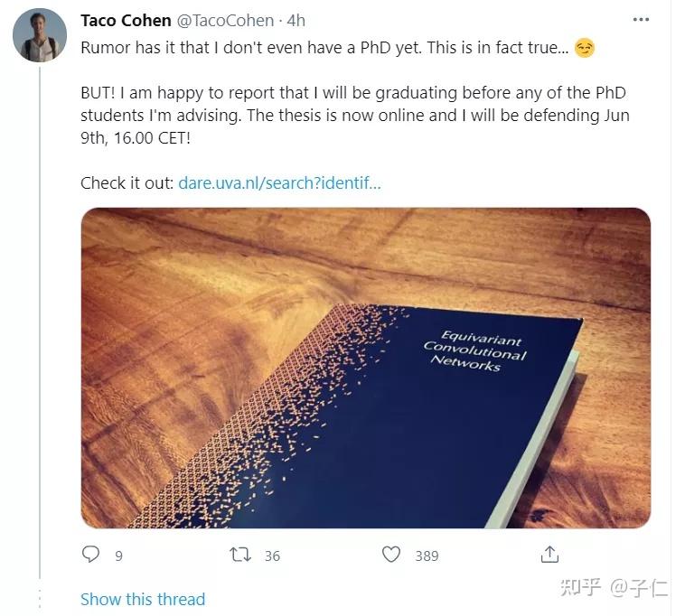The width and height of the screenshot is (685, 616).
Task: Open the three-dot More menu on tweet
Action: [641, 20]
